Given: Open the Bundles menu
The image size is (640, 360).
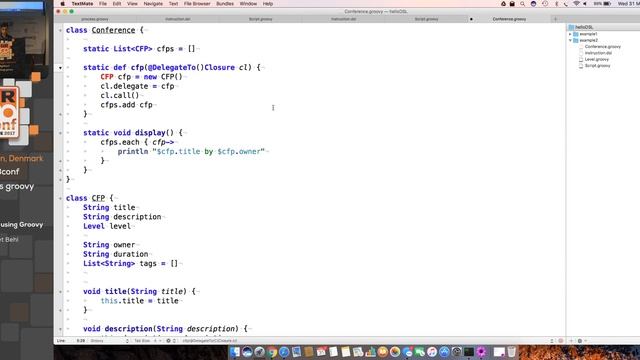Looking at the screenshot, I should [225, 4].
